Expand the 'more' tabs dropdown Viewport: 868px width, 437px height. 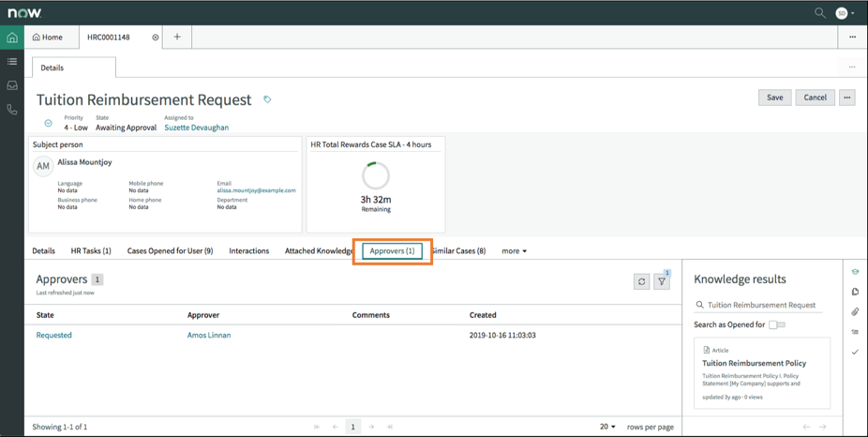[515, 251]
